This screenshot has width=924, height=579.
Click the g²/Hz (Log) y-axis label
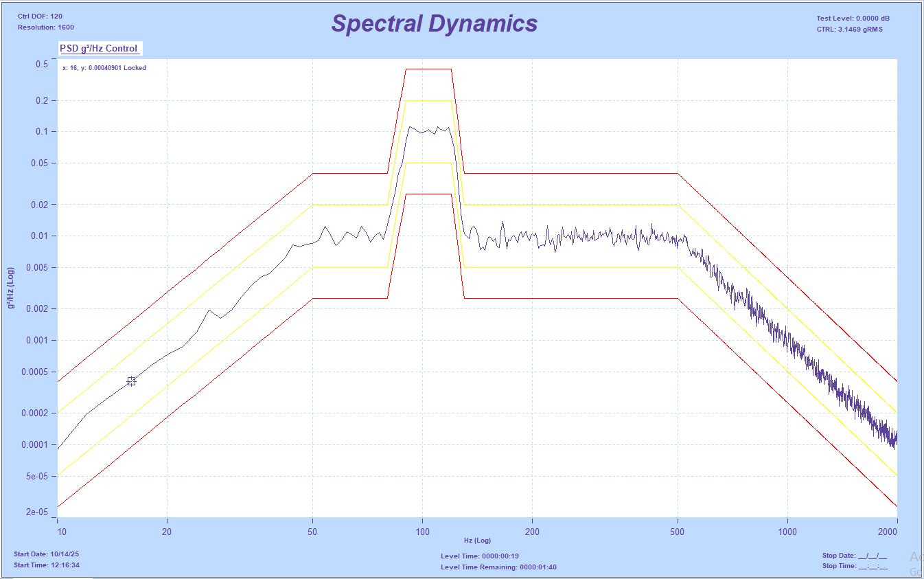[12, 288]
